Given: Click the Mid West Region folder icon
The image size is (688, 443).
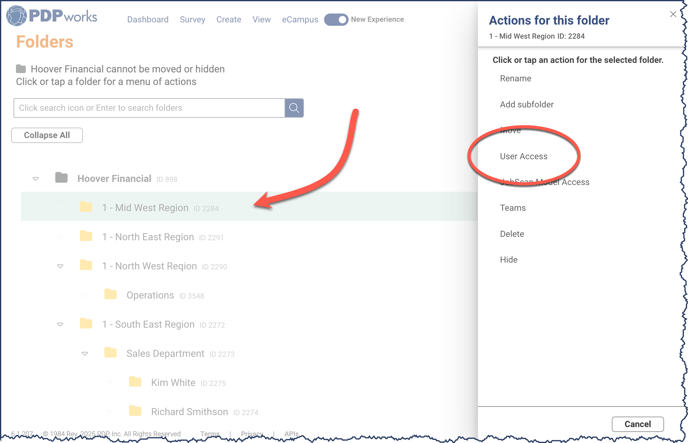Looking at the screenshot, I should tap(86, 207).
